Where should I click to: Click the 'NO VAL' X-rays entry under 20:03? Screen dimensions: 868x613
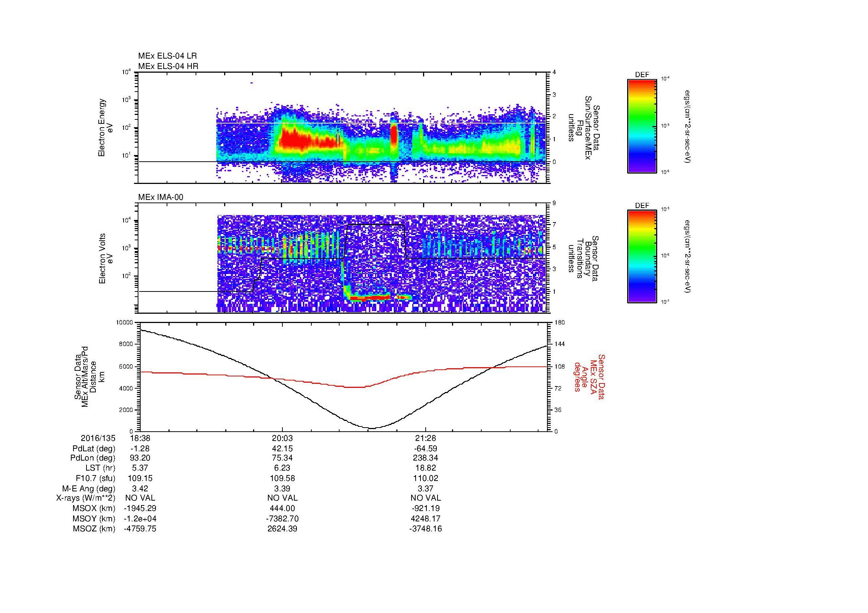(282, 498)
